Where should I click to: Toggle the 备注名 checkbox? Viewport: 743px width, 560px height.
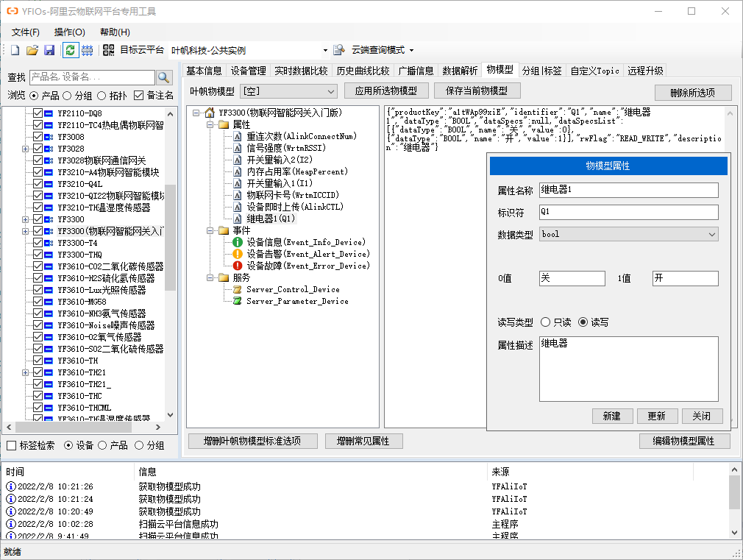[x=138, y=96]
